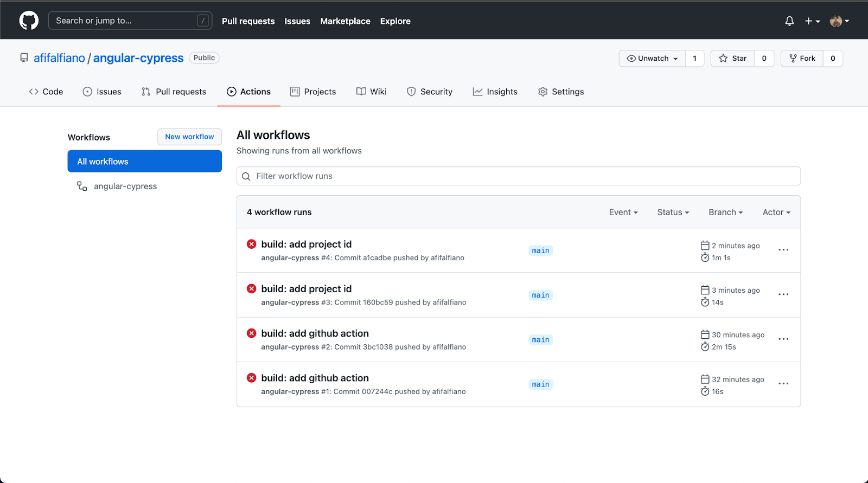Open the Security tab
868x483 pixels.
pos(430,92)
